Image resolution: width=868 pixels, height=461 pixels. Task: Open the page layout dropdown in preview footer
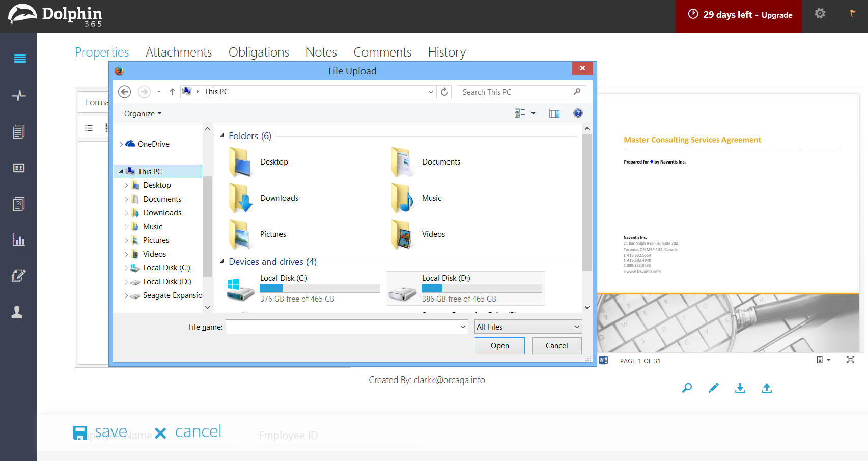click(823, 360)
